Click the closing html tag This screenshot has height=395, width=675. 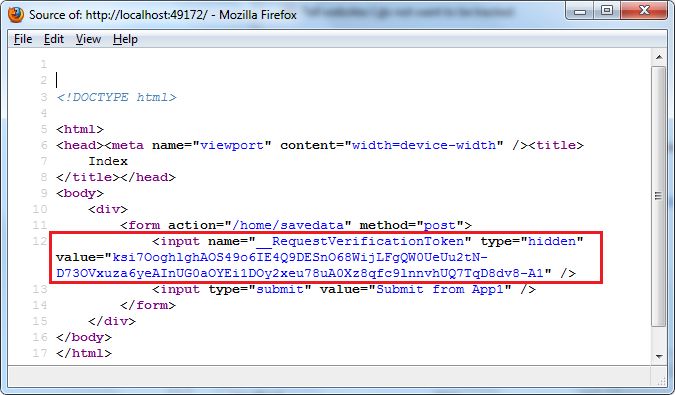coord(84,353)
